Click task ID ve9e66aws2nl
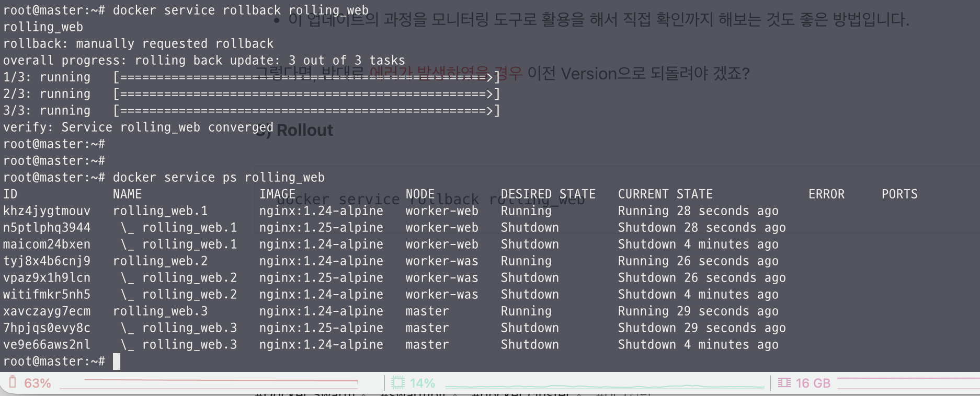This screenshot has width=980, height=396. pyautogui.click(x=47, y=345)
